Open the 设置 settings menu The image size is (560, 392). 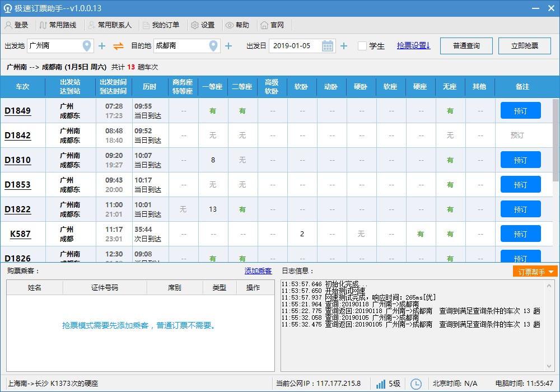pos(203,25)
